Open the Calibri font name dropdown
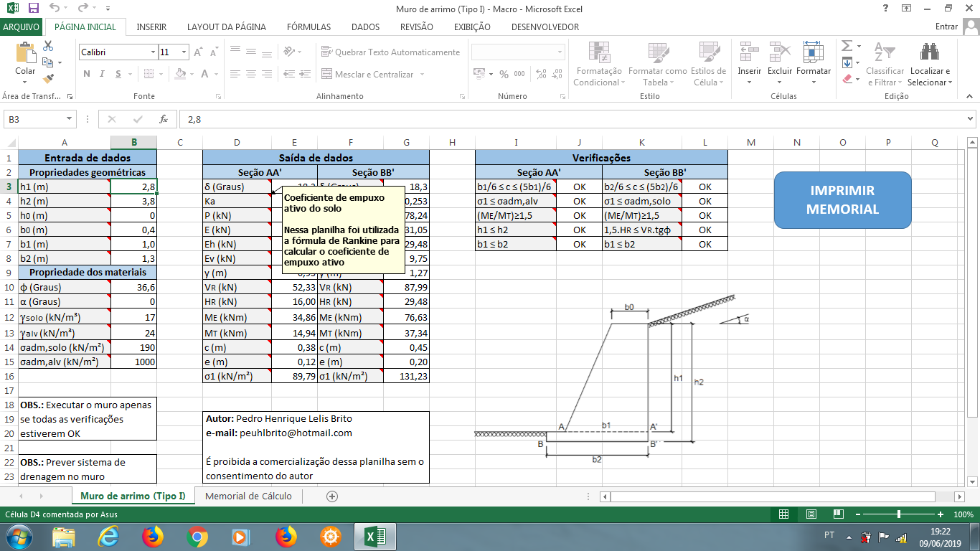The width and height of the screenshot is (980, 551). (x=153, y=52)
